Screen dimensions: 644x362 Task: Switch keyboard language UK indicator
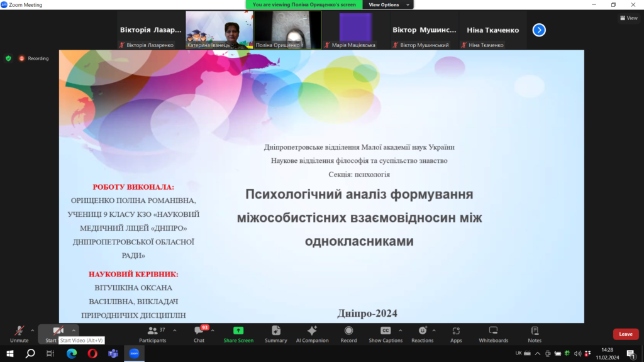[x=518, y=353]
